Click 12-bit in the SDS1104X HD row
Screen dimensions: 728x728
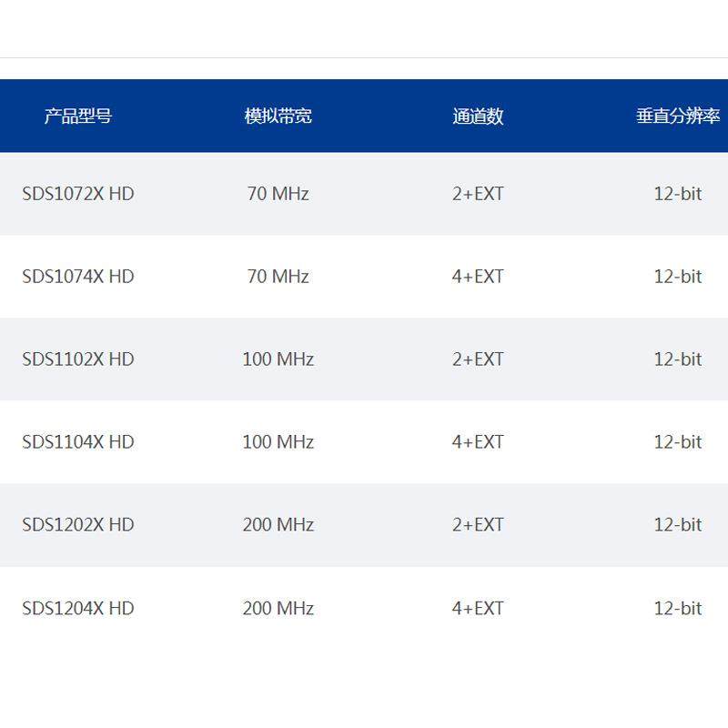click(678, 441)
